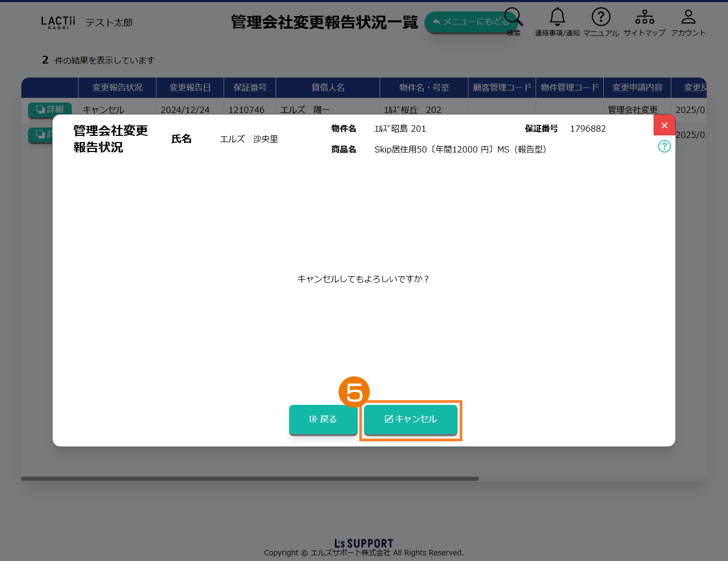Click the LACTii KANRI logo
This screenshot has height=561, width=728.
point(58,22)
